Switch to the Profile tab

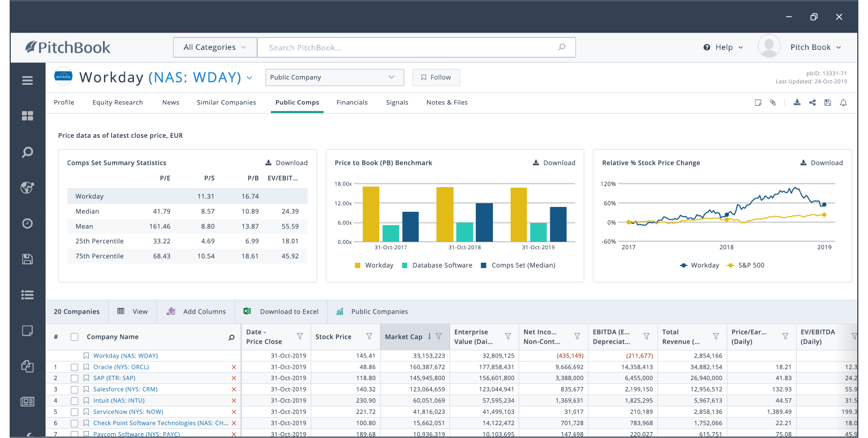coord(64,102)
